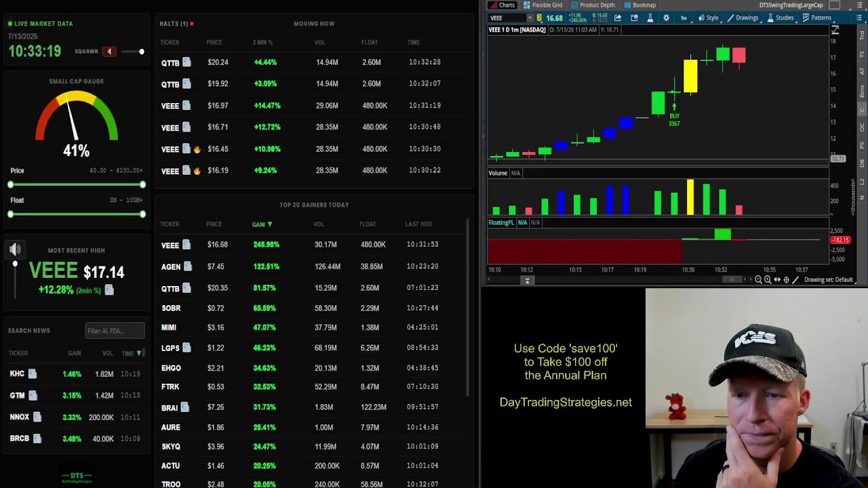
Task: Toggle the Btns sidebar tab
Action: 863,93
